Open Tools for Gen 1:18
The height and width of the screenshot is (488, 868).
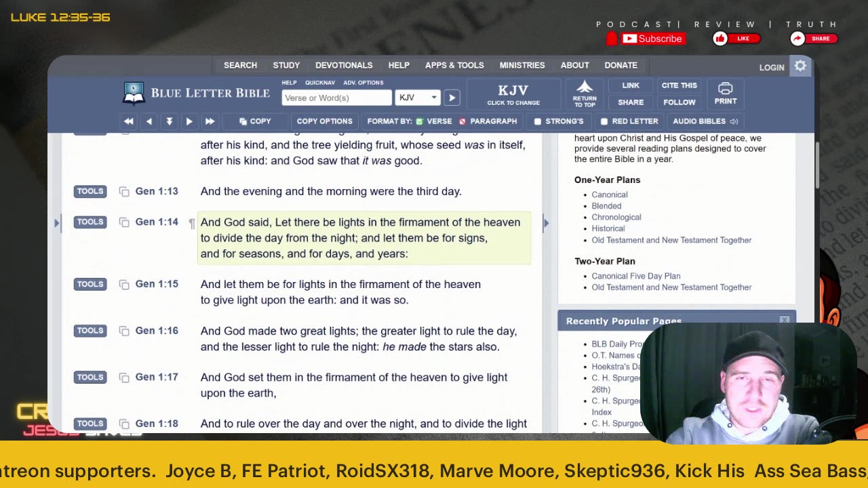point(90,424)
